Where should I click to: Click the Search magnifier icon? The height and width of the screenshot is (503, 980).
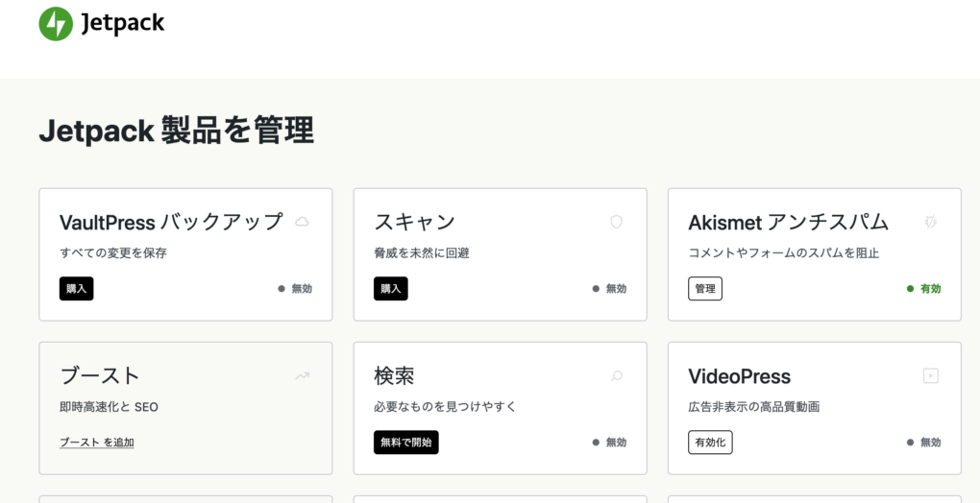tap(617, 376)
